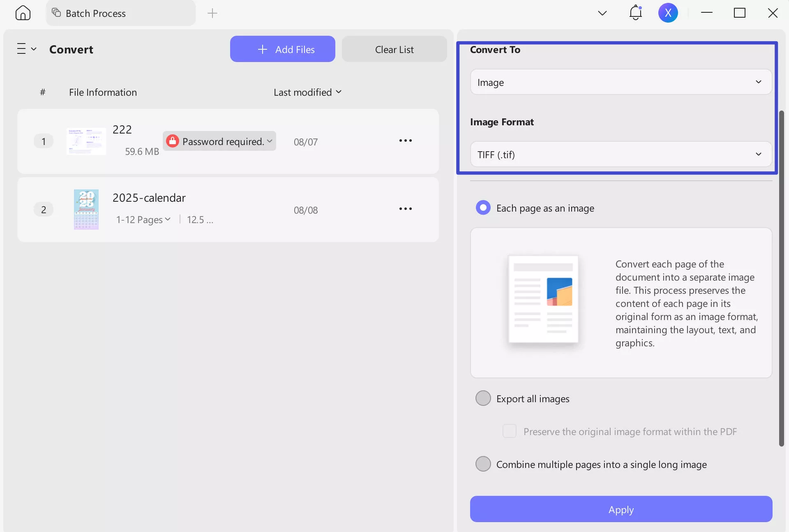This screenshot has width=789, height=532.
Task: Click the password lock icon on 222
Action: pos(173,141)
